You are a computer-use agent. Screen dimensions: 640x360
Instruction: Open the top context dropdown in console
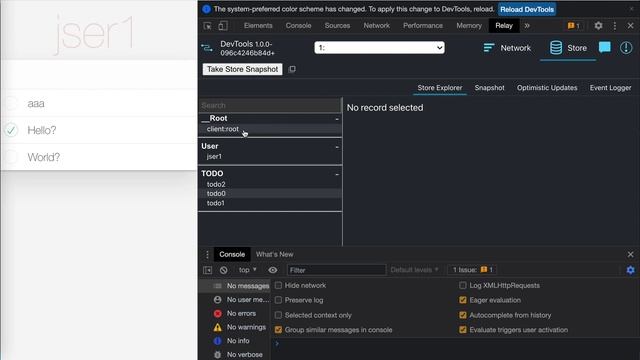pos(248,270)
